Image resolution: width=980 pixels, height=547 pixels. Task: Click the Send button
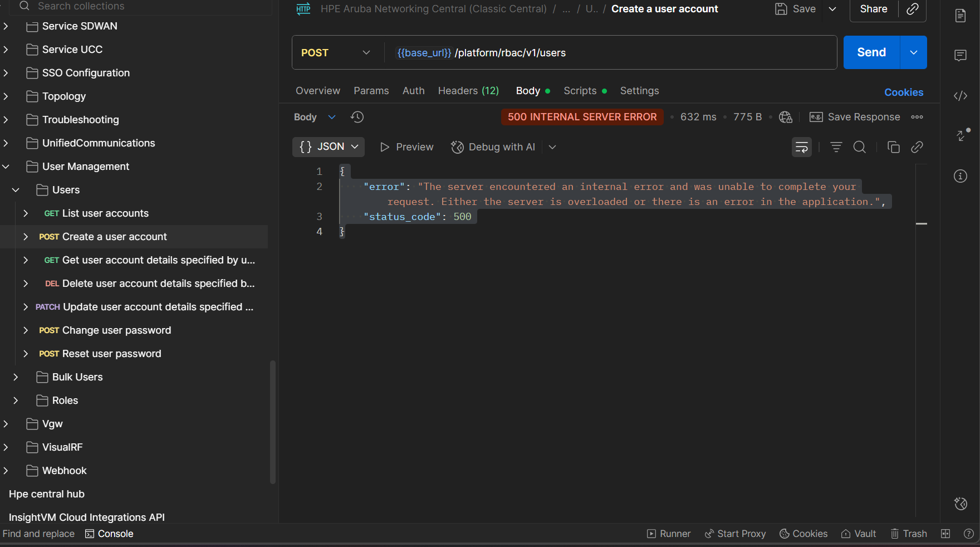click(x=871, y=52)
